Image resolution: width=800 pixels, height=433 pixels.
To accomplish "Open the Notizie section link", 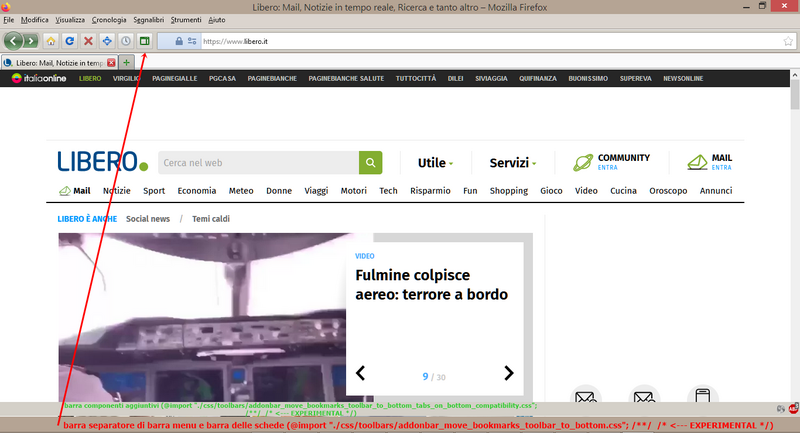I will [x=117, y=191].
